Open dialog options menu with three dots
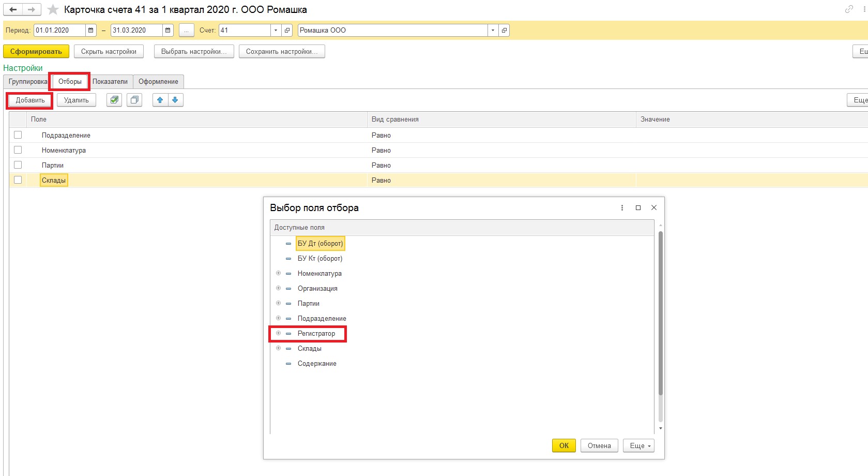The image size is (868, 476). pos(622,207)
